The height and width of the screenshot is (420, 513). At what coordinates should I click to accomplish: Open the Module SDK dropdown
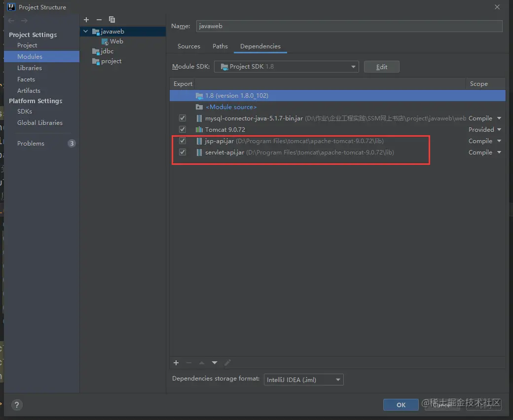point(286,67)
